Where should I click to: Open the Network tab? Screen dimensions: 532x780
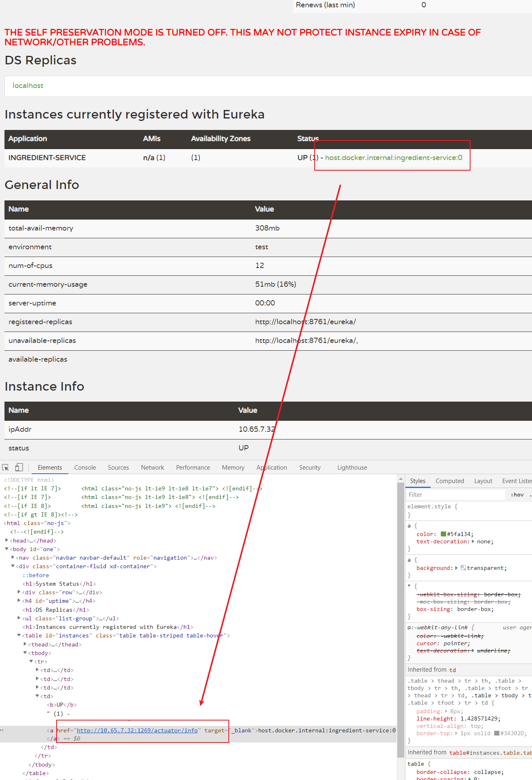tap(153, 468)
